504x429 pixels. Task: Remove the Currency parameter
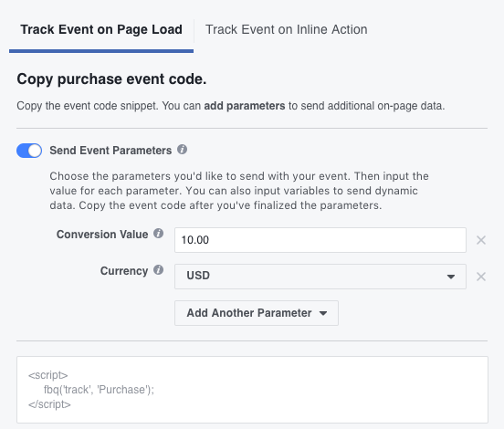tap(481, 277)
